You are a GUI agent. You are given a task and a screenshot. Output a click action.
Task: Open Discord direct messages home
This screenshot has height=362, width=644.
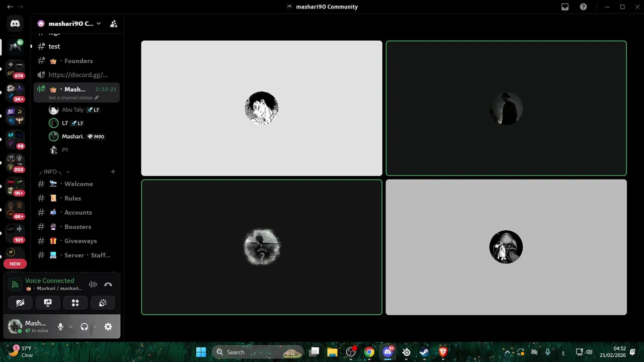(x=15, y=23)
